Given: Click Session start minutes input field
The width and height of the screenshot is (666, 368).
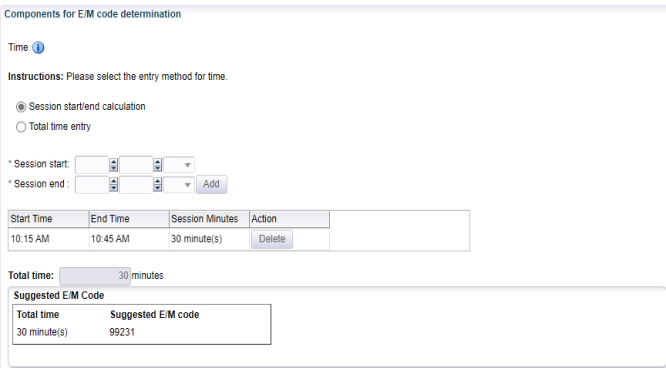Looking at the screenshot, I should pos(136,164).
